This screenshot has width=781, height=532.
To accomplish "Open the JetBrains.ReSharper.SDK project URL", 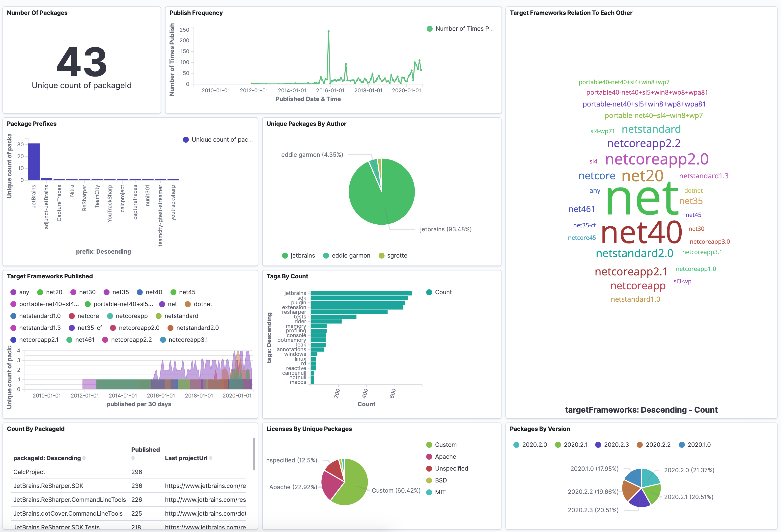I will (205, 486).
